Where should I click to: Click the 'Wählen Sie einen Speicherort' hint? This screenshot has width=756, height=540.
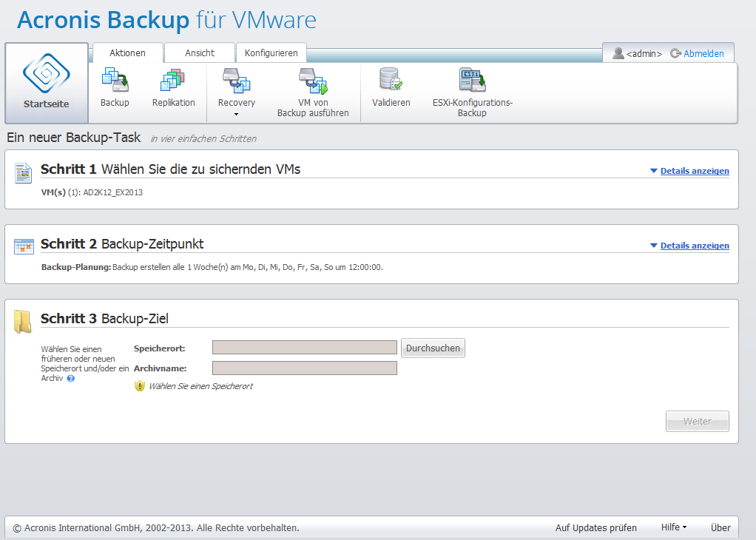(x=200, y=386)
